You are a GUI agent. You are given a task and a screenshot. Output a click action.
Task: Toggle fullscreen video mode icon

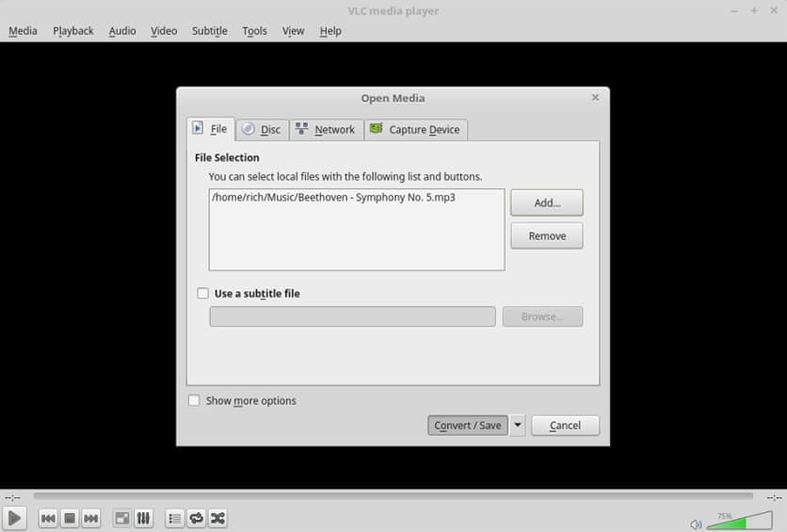[122, 518]
